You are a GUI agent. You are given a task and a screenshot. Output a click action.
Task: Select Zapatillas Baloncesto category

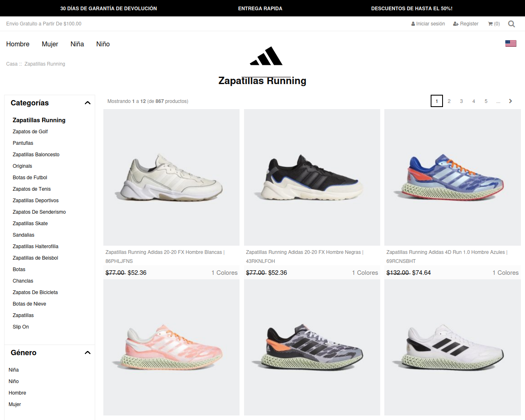36,155
